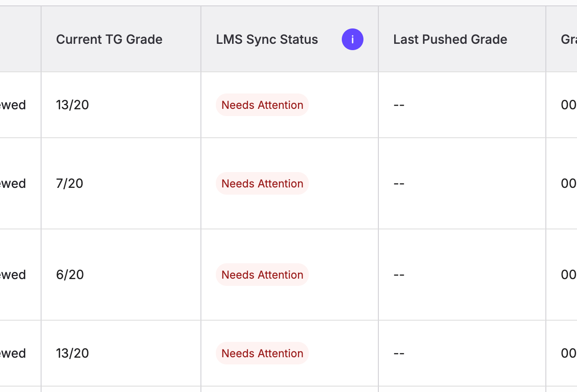
Task: Click Last Pushed Grade dashes in topmost row
Action: [x=399, y=105]
